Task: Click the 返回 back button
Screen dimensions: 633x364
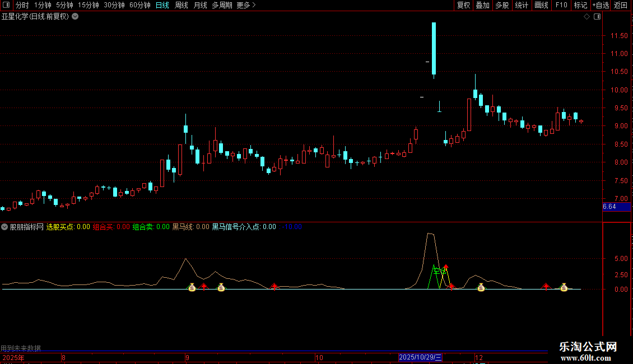Action: 621,5
